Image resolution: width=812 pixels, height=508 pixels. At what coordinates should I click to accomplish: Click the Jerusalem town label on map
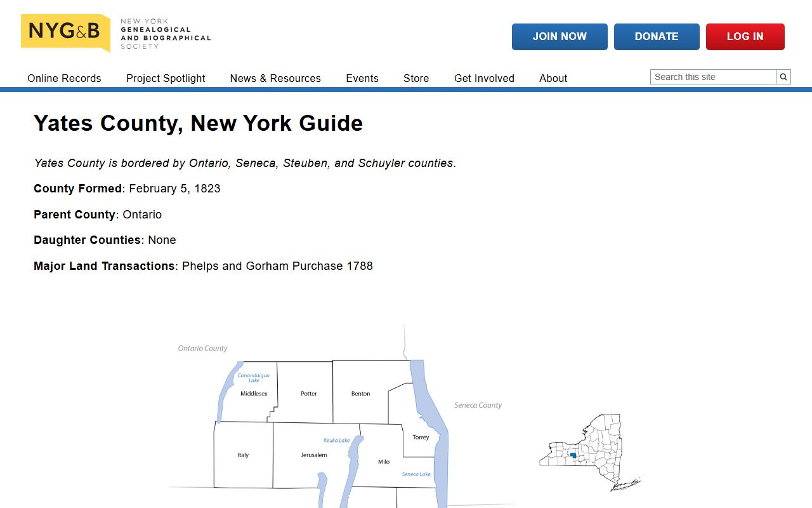coord(314,455)
